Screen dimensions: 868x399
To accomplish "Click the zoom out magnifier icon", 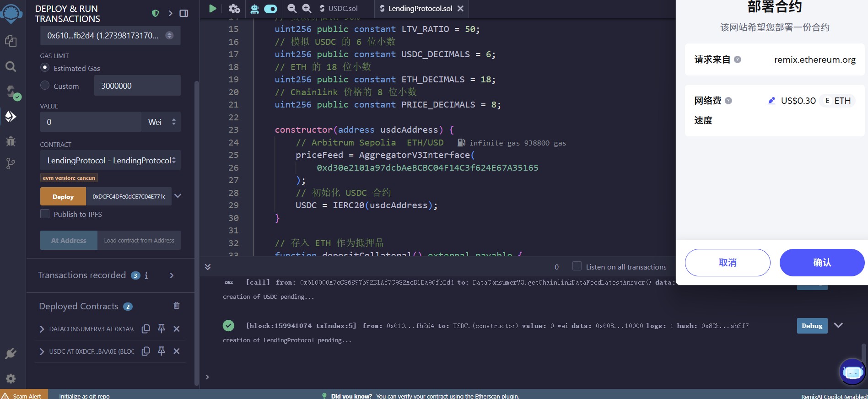I will [x=291, y=8].
